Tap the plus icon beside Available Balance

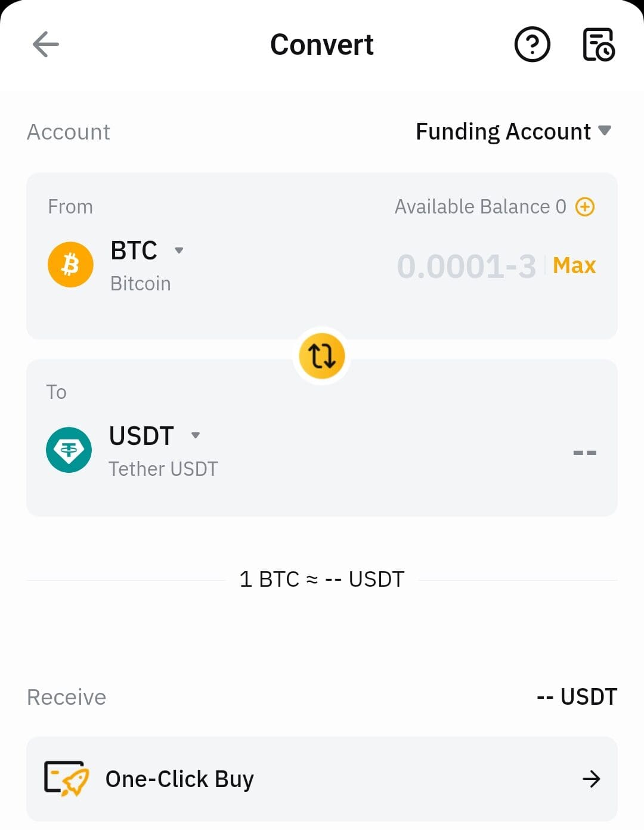(x=585, y=207)
